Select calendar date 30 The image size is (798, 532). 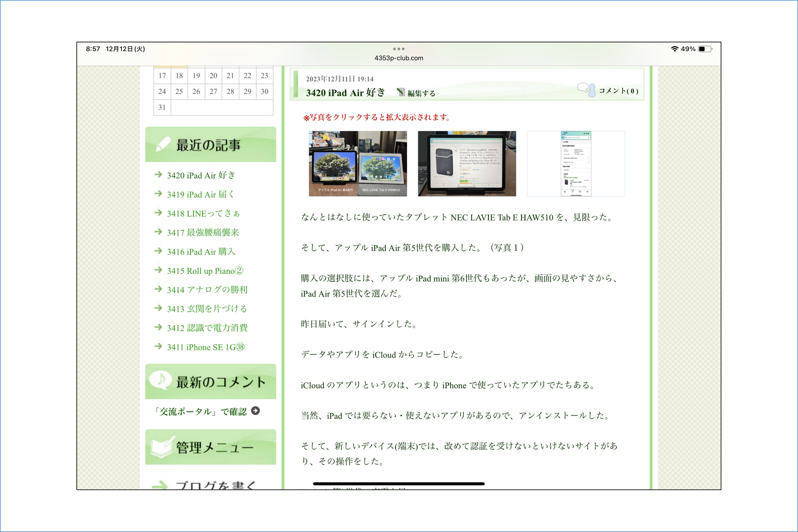(x=264, y=91)
